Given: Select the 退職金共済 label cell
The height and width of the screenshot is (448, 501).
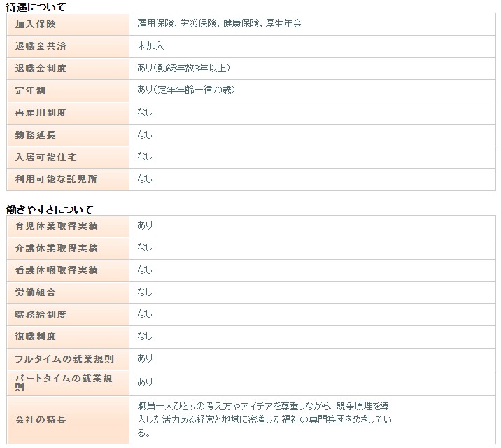Looking at the screenshot, I should click(x=40, y=46).
